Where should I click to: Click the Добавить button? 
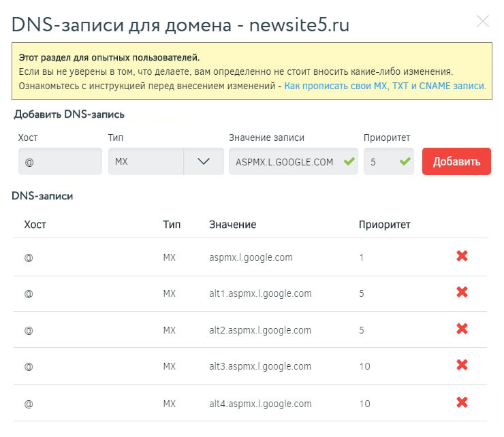[456, 162]
